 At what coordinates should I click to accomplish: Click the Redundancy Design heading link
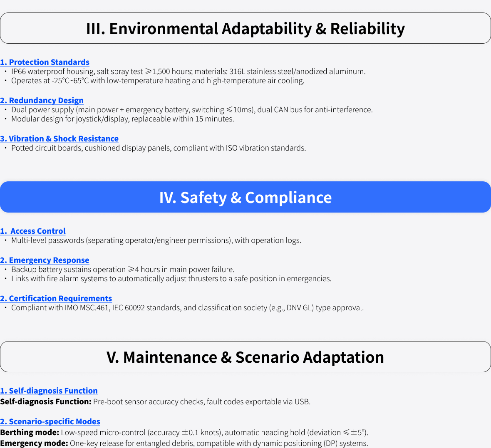(x=42, y=100)
